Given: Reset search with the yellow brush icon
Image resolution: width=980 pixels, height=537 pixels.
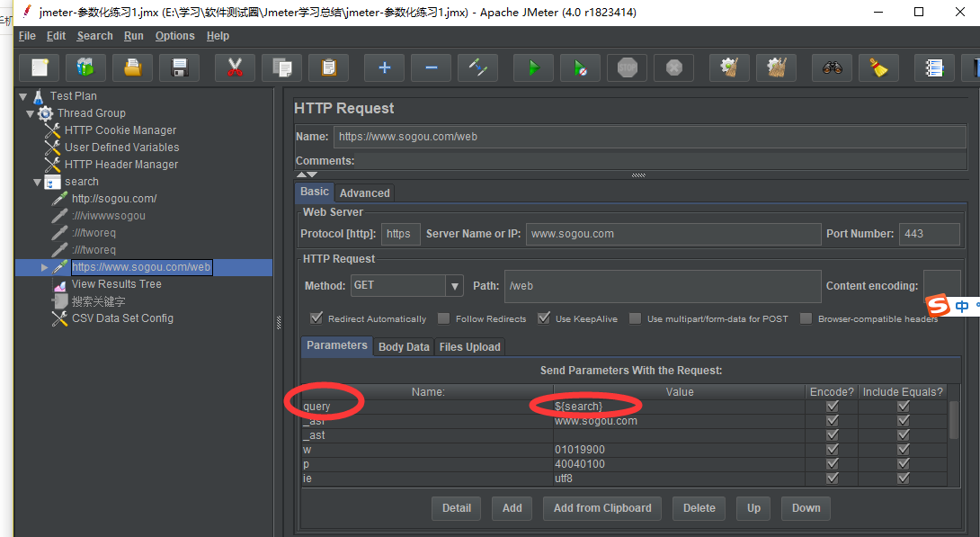Looking at the screenshot, I should pyautogui.click(x=878, y=67).
